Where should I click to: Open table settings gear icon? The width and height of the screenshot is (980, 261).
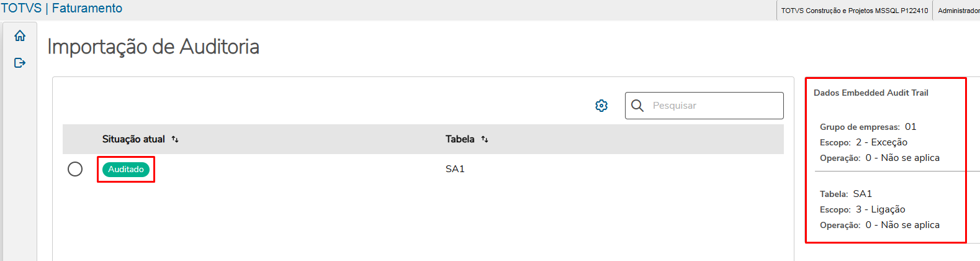click(x=601, y=106)
